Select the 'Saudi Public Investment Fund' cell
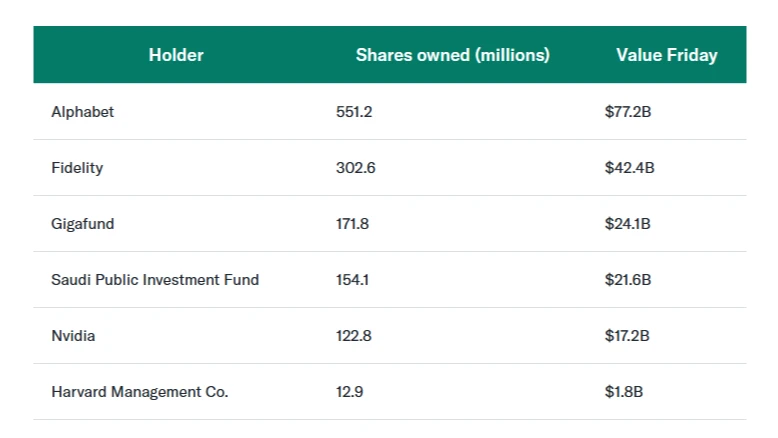Screen dimensions: 778x438 click(155, 280)
